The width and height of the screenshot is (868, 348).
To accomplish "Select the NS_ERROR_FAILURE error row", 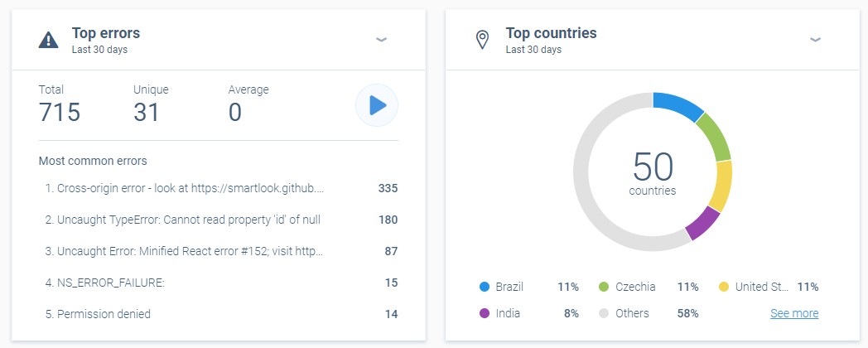I will click(221, 283).
